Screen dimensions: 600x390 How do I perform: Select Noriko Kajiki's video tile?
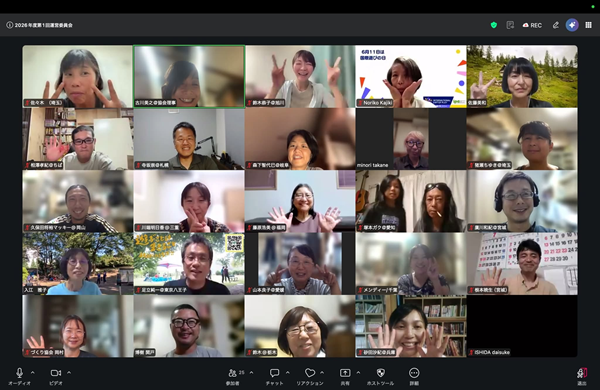(411, 77)
